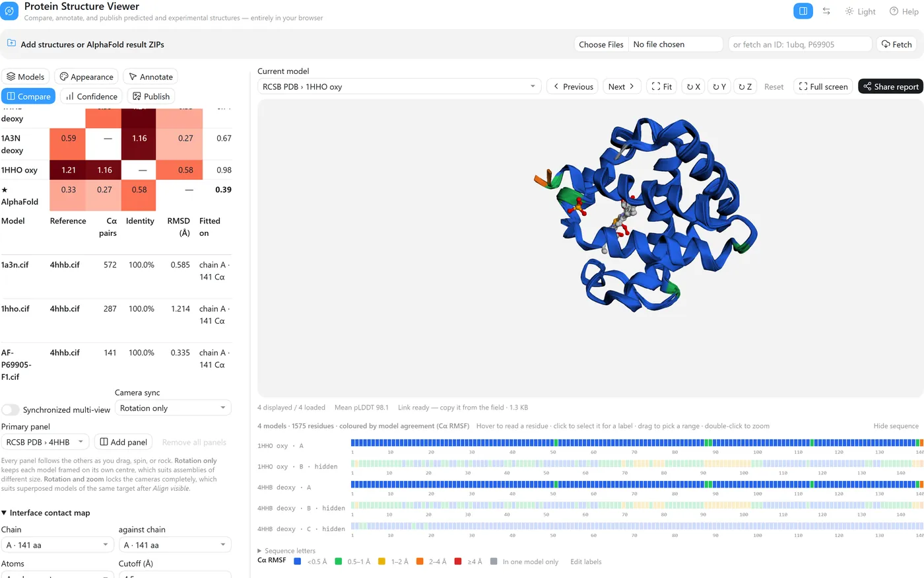Click the swap arrows icon in the header

[826, 11]
